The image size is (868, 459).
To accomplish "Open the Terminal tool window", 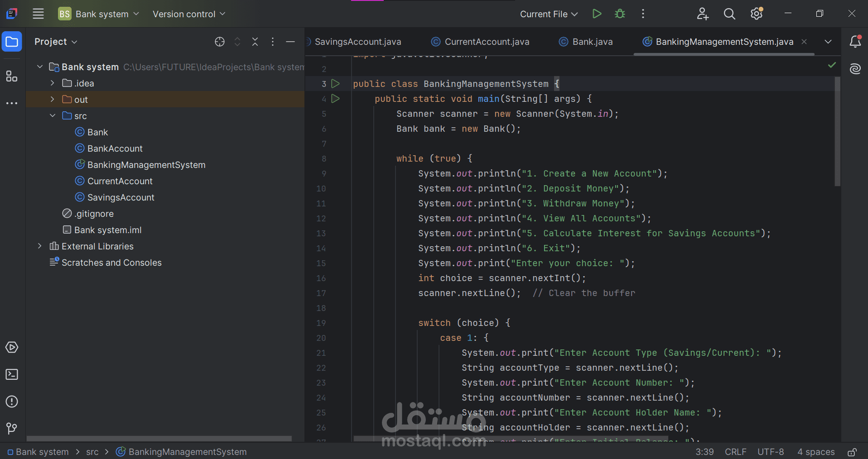I will [12, 374].
